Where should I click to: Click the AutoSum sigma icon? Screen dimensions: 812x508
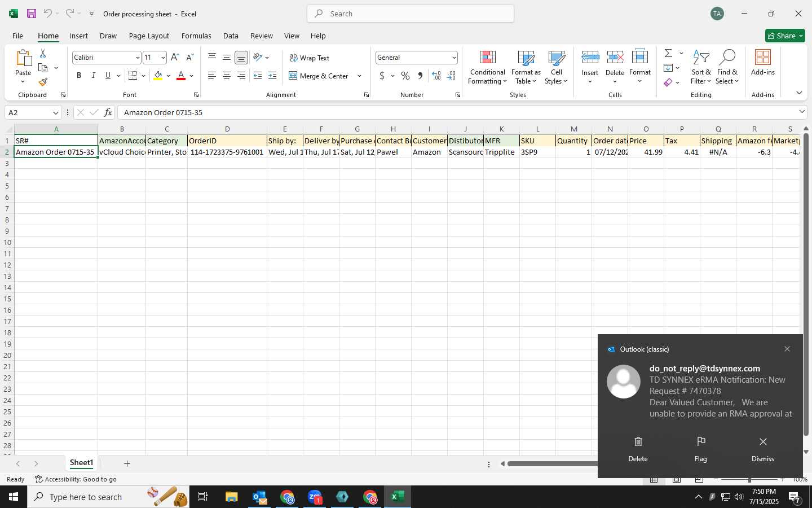coord(668,53)
